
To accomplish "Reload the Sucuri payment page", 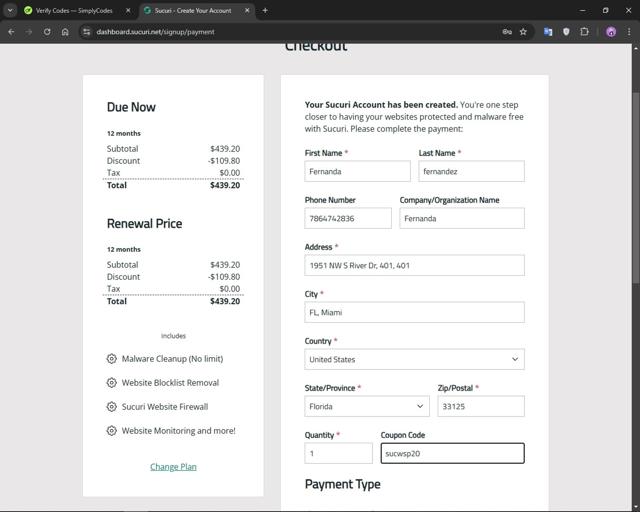I will 47,32.
